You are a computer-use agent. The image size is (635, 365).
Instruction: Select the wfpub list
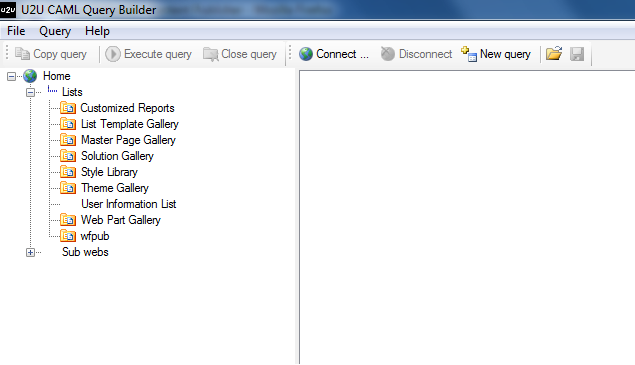pyautogui.click(x=95, y=236)
